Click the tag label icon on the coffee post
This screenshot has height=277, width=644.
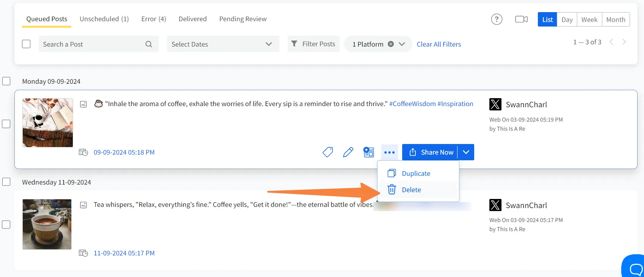[328, 152]
